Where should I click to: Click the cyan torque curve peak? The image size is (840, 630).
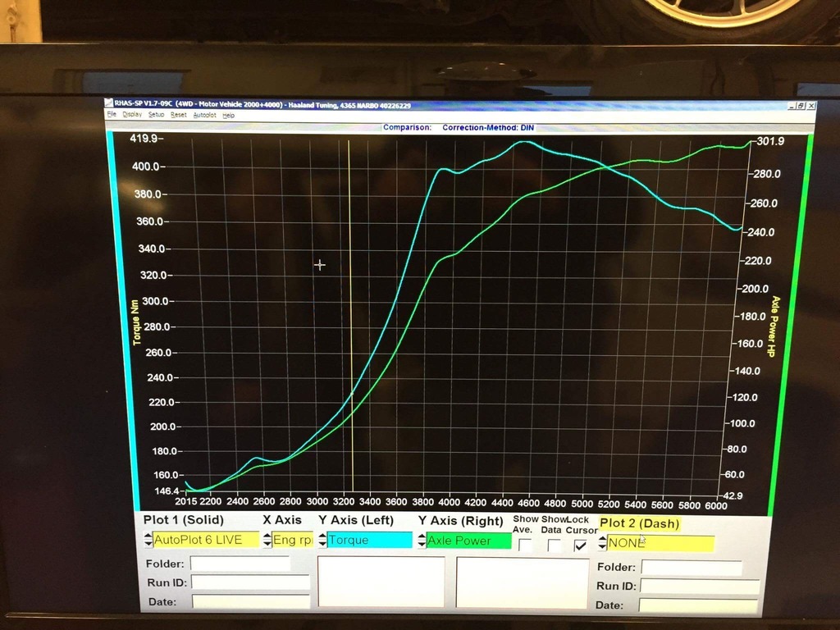(x=524, y=143)
